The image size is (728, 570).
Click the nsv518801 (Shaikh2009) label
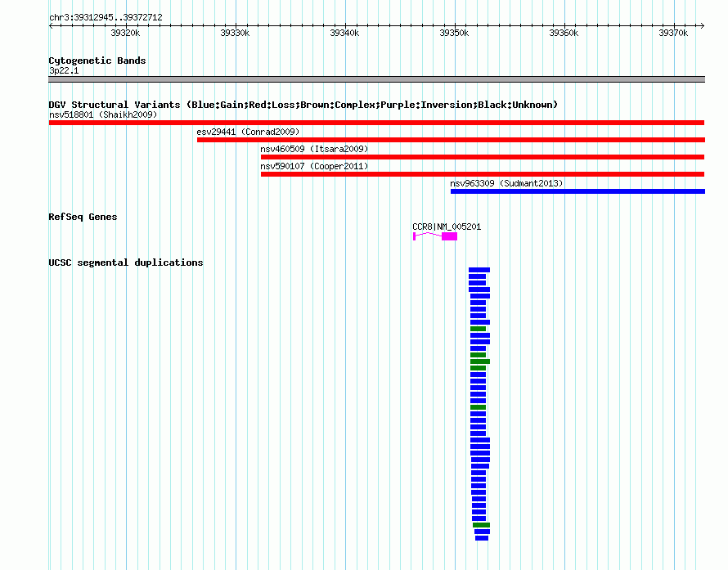click(103, 114)
